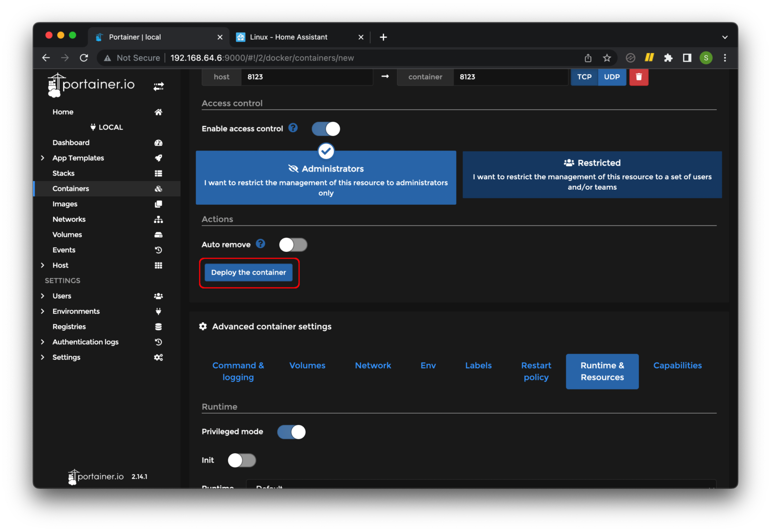Viewport: 771px width, 532px height.
Task: Click the help icon beside Enable access control
Action: [293, 128]
